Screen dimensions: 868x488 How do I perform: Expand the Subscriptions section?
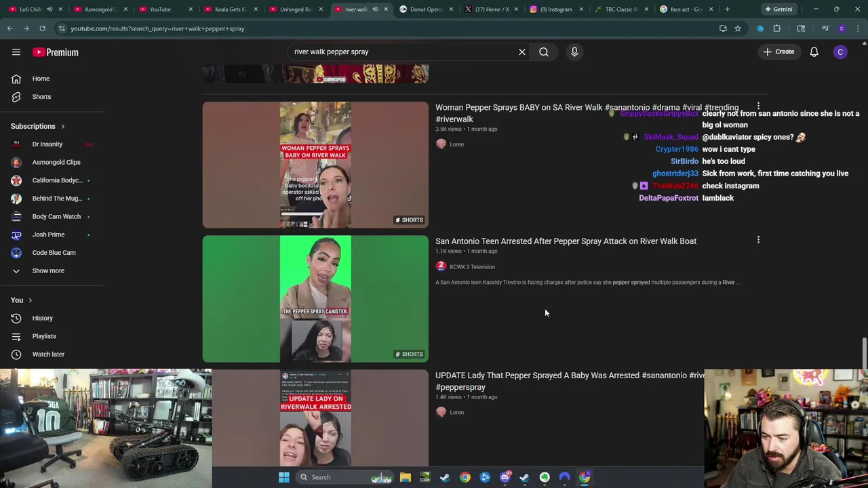pyautogui.click(x=38, y=126)
